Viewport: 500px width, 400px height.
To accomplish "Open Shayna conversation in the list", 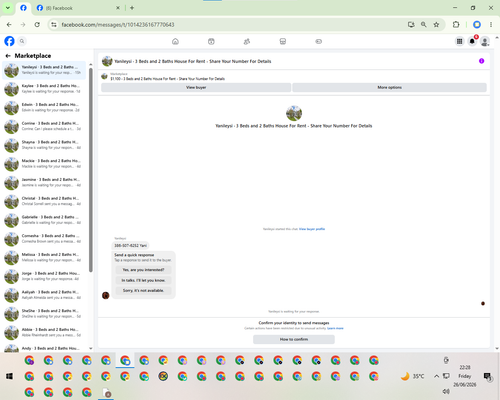I will point(44,145).
